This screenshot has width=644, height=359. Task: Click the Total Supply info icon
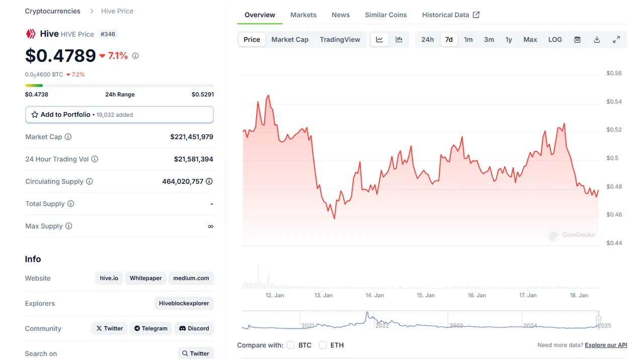tap(70, 204)
